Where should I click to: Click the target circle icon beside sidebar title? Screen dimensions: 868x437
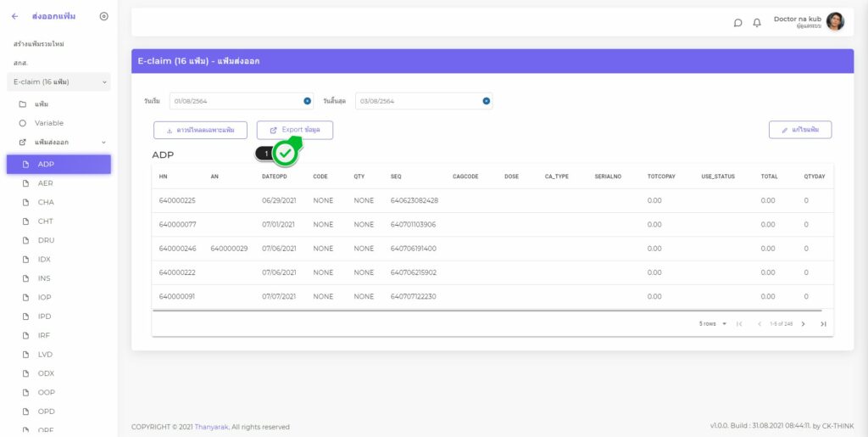103,16
